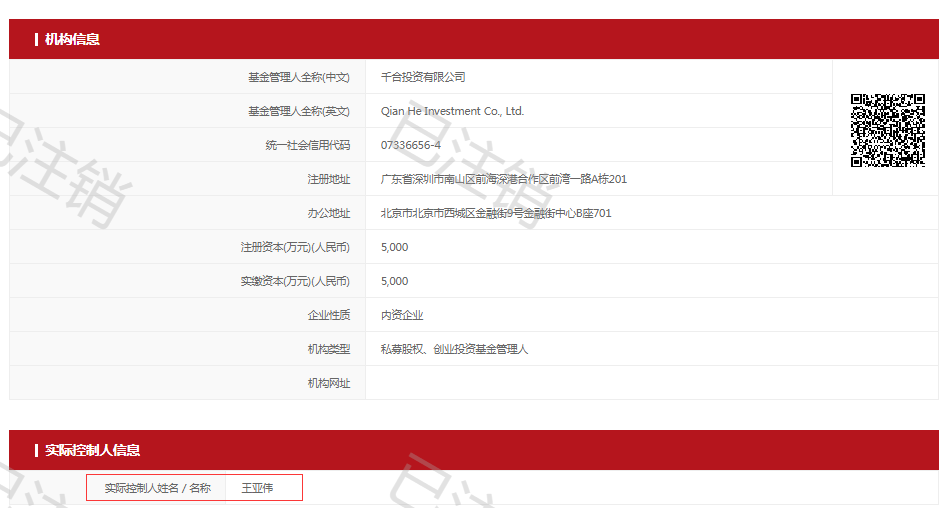Click the 办公地址 label
The image size is (951, 508).
329,213
